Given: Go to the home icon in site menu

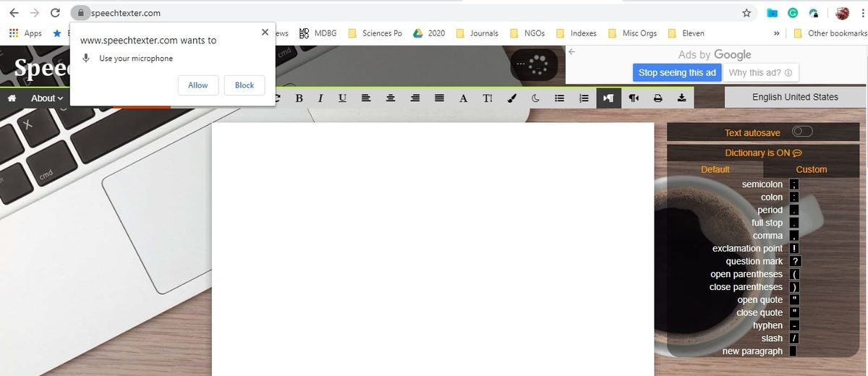Looking at the screenshot, I should (x=12, y=98).
